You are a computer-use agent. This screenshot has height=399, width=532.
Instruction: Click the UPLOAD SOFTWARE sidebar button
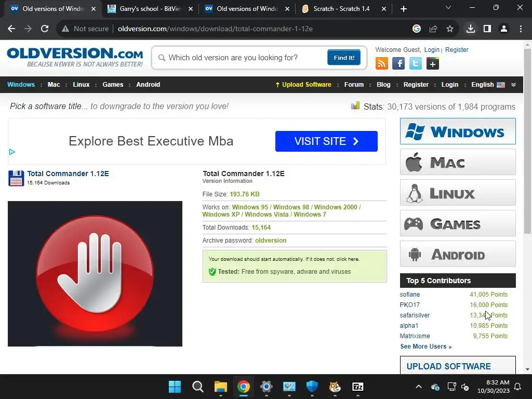click(x=458, y=365)
